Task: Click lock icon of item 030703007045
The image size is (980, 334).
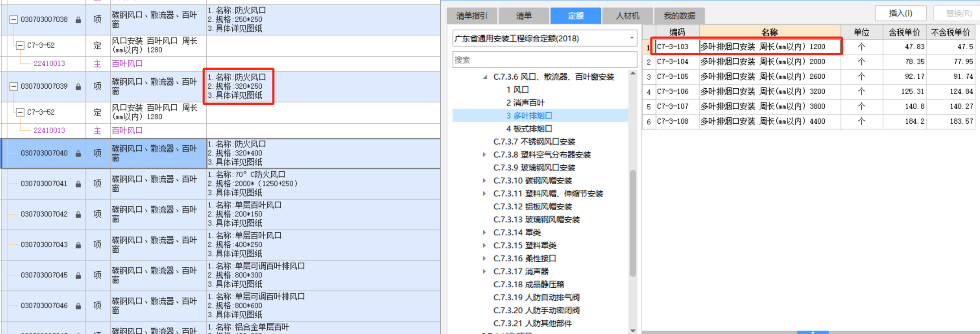Action: click(x=78, y=275)
